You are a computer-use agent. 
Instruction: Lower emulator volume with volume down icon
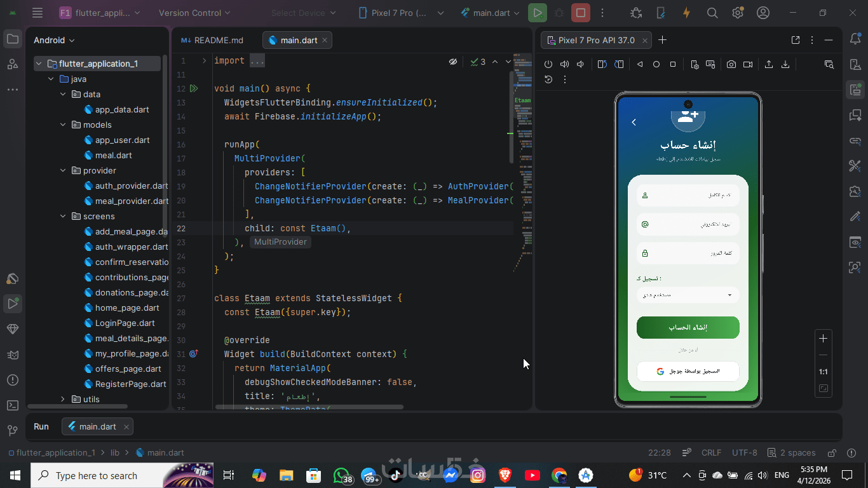coord(580,64)
